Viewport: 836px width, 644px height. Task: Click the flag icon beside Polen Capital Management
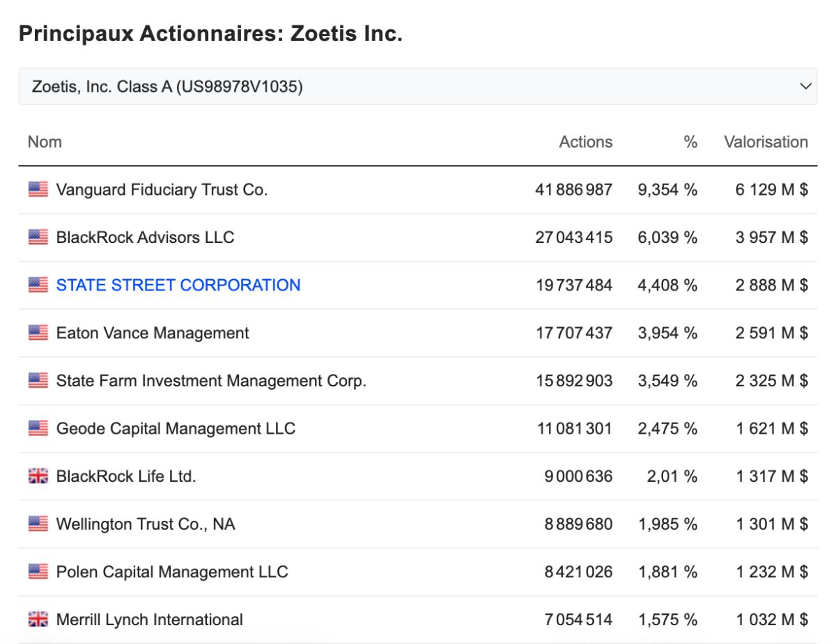pyautogui.click(x=38, y=572)
